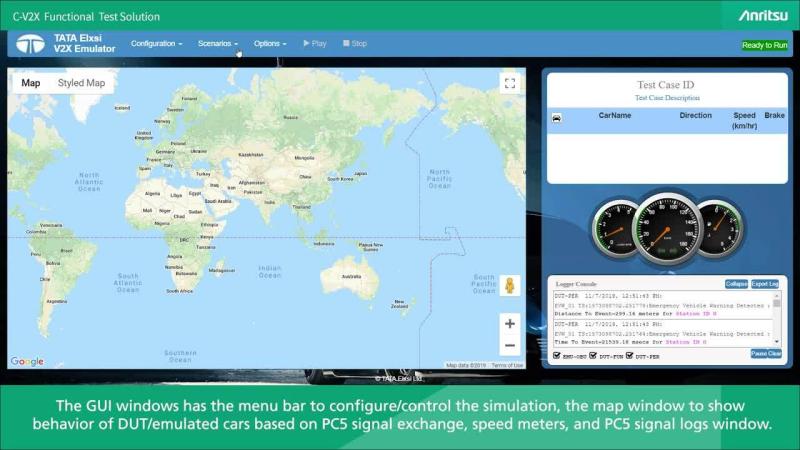
Task: Click the logger console scroll down arrow
Action: click(777, 342)
